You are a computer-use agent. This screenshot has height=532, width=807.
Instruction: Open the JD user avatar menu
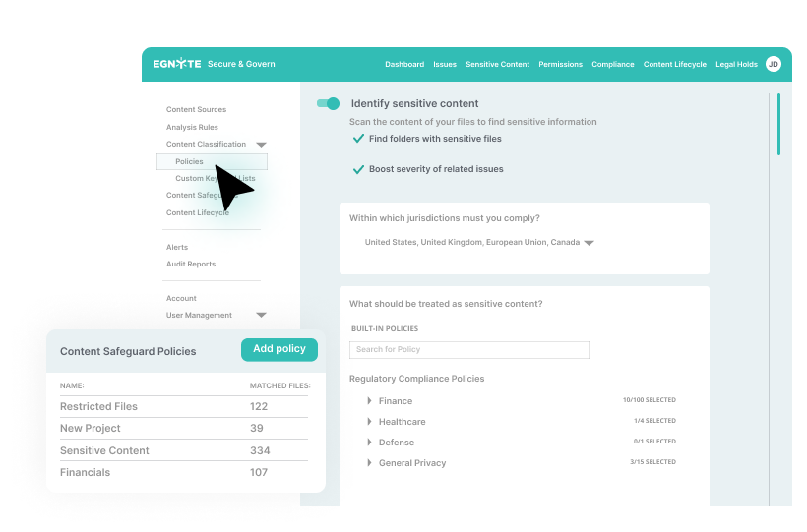774,64
